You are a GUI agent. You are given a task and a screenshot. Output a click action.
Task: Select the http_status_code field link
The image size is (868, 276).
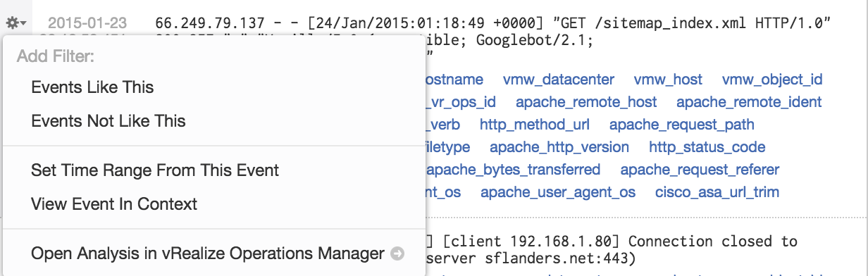tap(707, 147)
